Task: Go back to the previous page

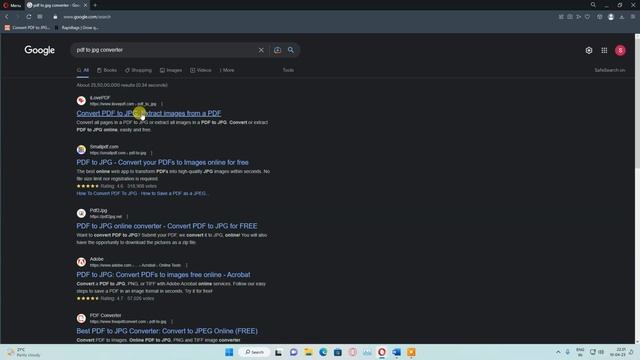Action: [x=7, y=17]
